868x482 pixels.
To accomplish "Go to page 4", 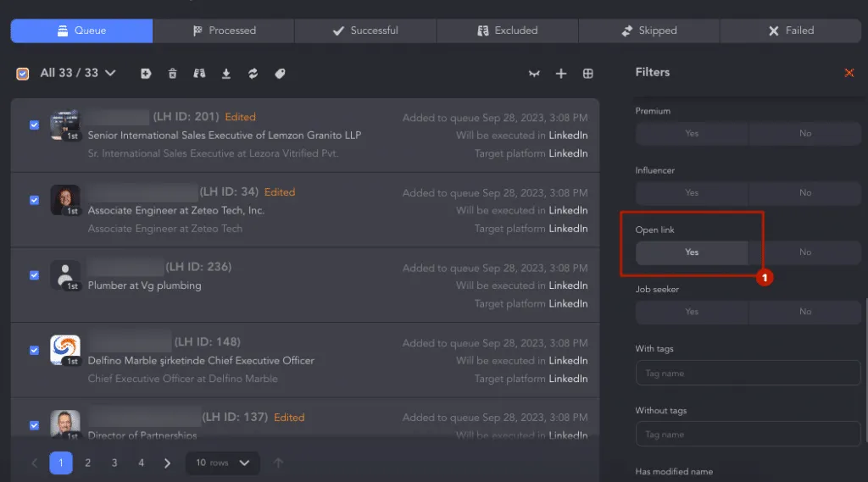I will click(x=142, y=463).
